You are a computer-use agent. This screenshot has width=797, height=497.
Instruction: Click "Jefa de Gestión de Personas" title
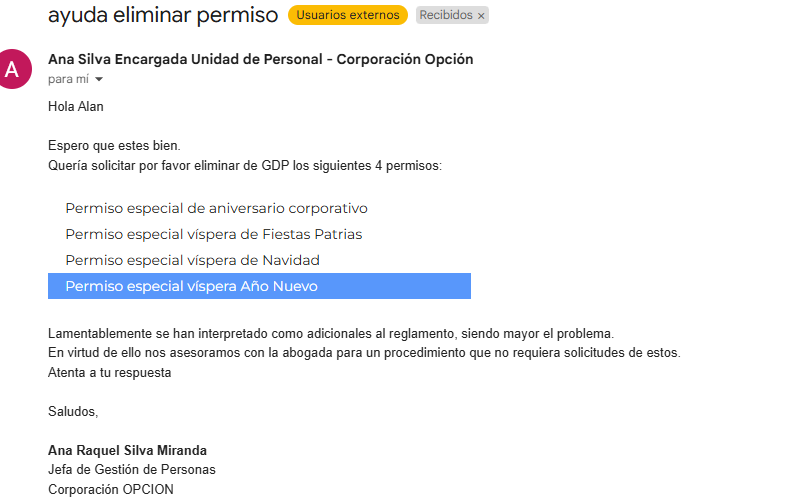click(132, 470)
